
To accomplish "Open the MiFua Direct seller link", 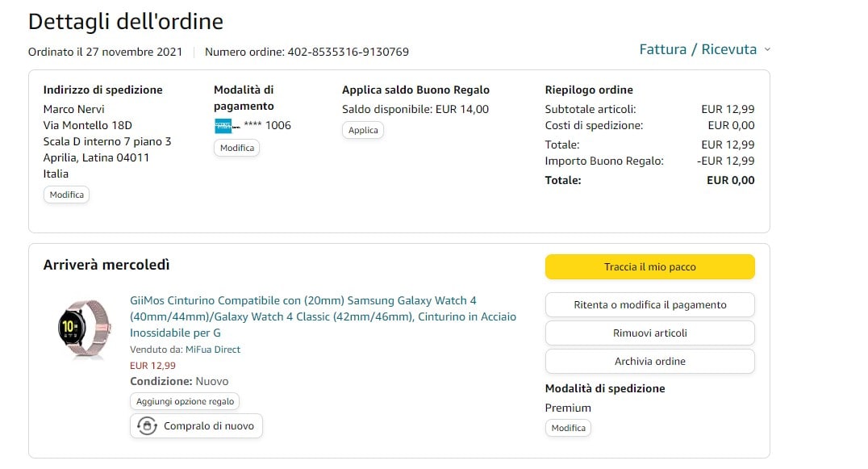I will [x=213, y=350].
